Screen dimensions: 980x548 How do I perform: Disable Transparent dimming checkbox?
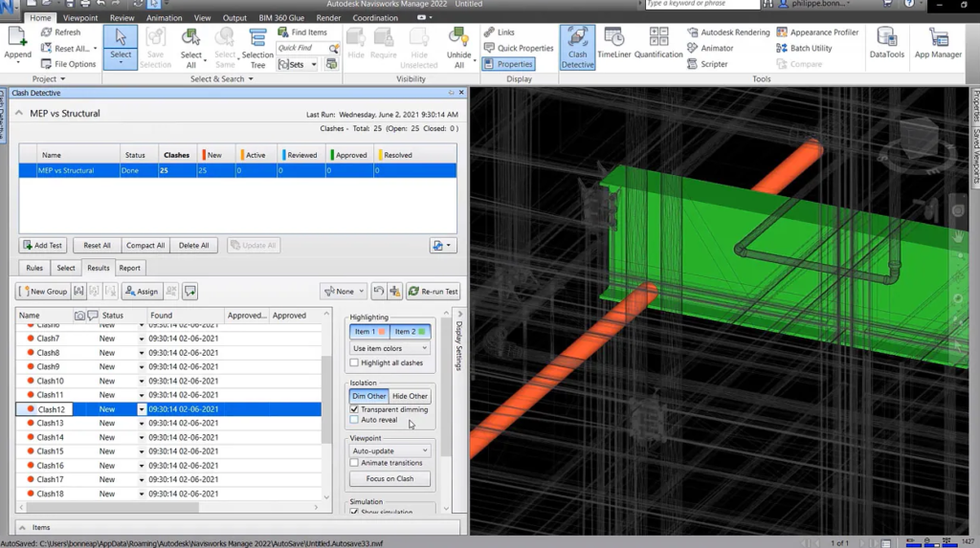[x=355, y=409]
